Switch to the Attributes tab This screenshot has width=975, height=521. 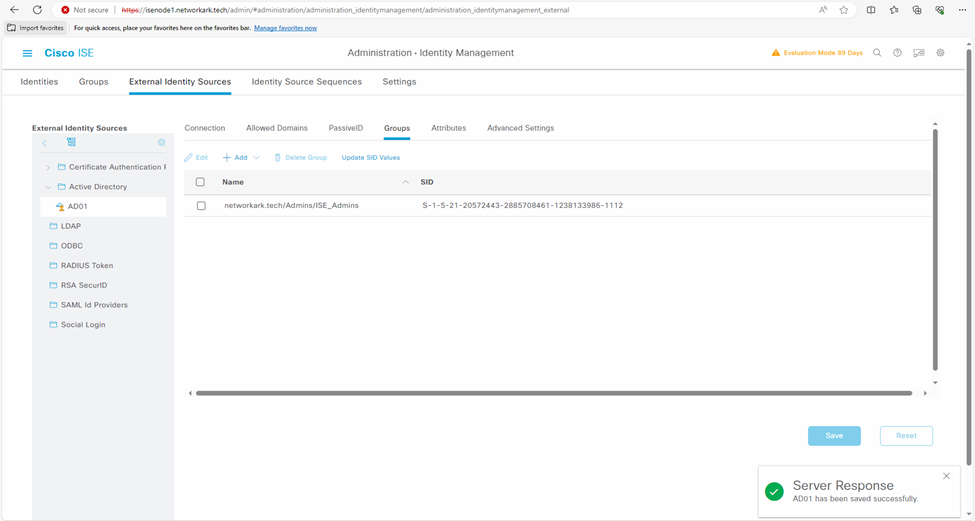[448, 128]
